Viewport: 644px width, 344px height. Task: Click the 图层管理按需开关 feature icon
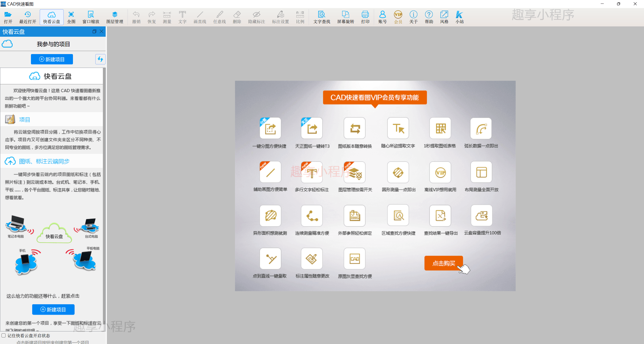355,172
